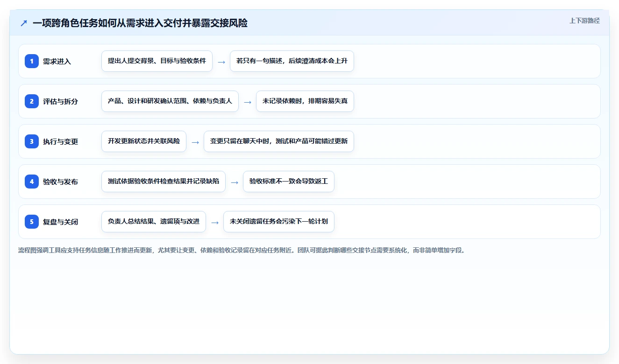Click the arrow in the 执行与变更 row
Viewport: 619px width, 364px height.
click(x=195, y=142)
